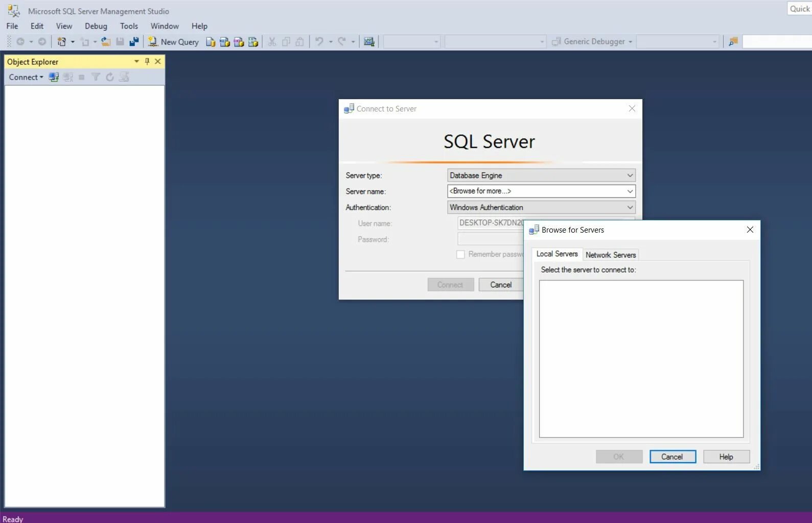Open the Edit menu
The width and height of the screenshot is (812, 523).
click(37, 26)
